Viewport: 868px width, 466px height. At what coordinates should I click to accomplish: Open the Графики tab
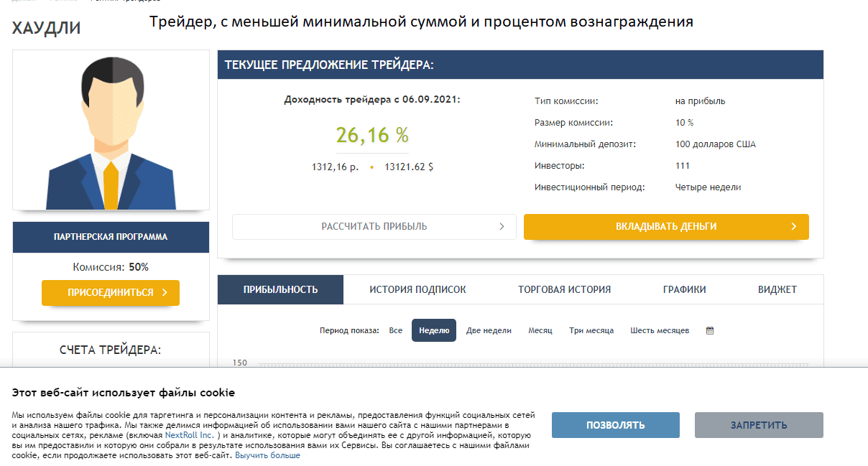coord(684,289)
